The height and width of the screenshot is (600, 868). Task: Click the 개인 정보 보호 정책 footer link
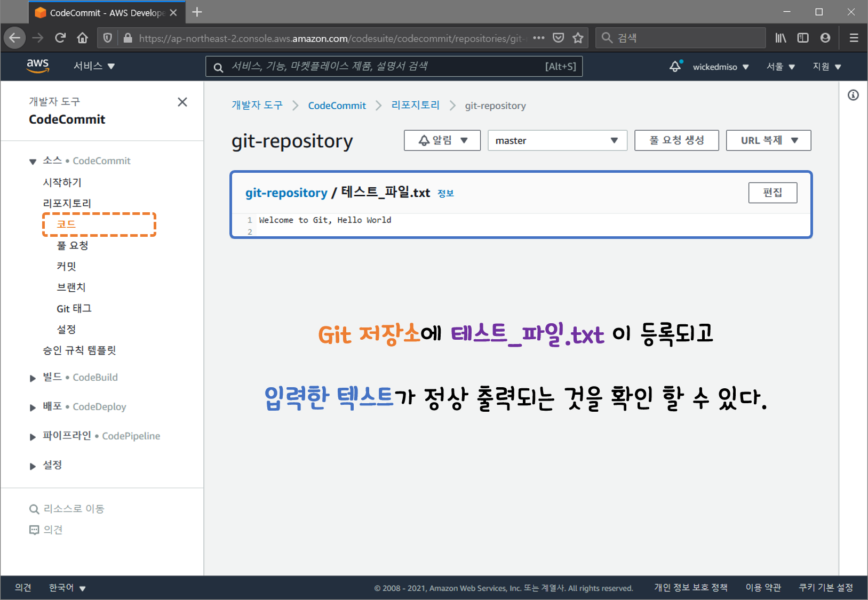click(x=691, y=587)
